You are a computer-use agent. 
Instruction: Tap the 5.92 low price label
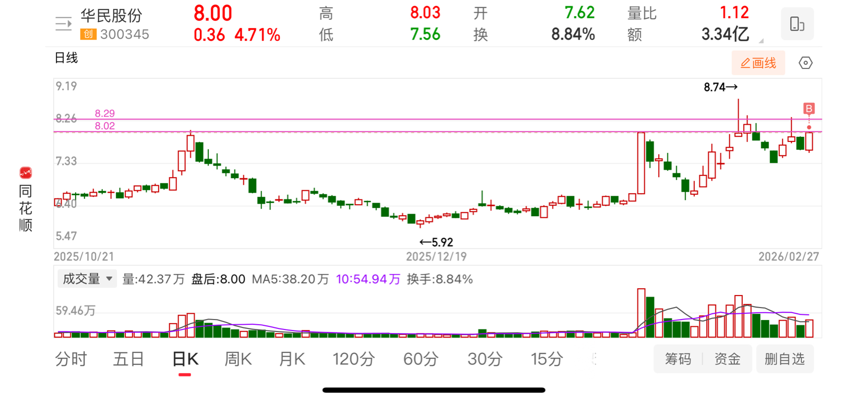click(x=436, y=242)
